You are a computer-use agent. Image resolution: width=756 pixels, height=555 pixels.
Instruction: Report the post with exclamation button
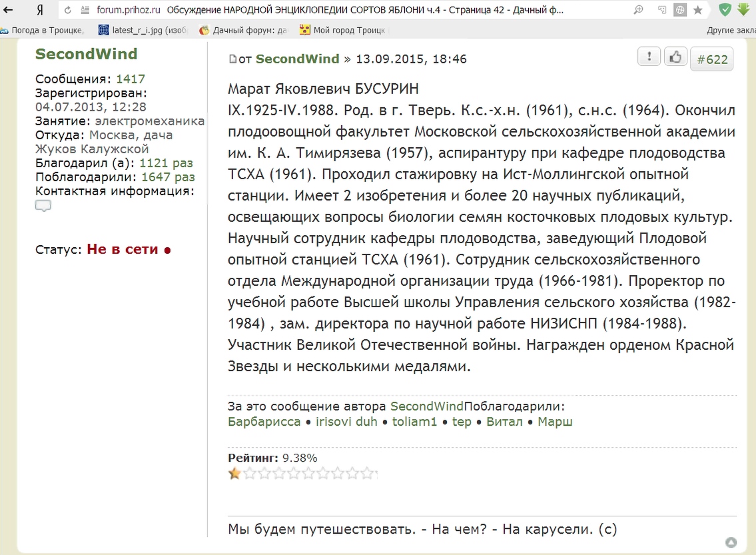pos(649,57)
